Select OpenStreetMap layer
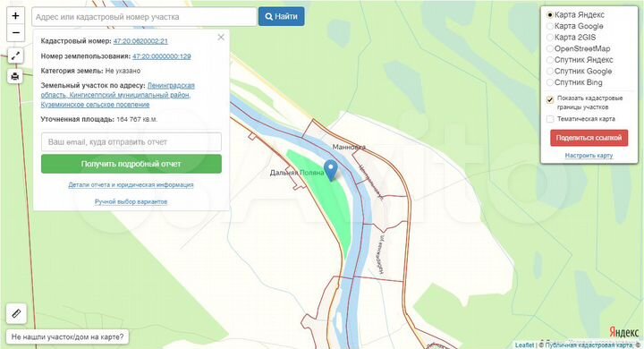Viewport: 644px width, 349px height. (550, 48)
